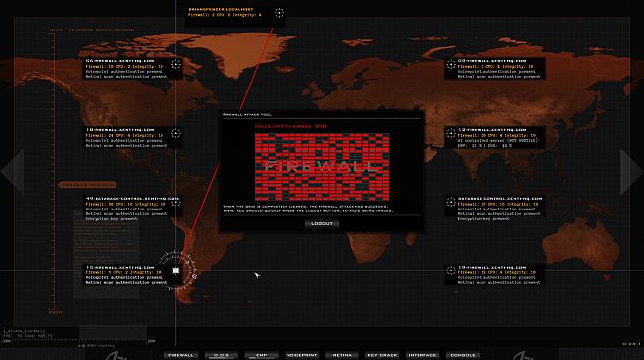644x360 pixels.
Task: Click the 06-firewall.xenti-hq.com server name
Action: pyautogui.click(x=119, y=61)
